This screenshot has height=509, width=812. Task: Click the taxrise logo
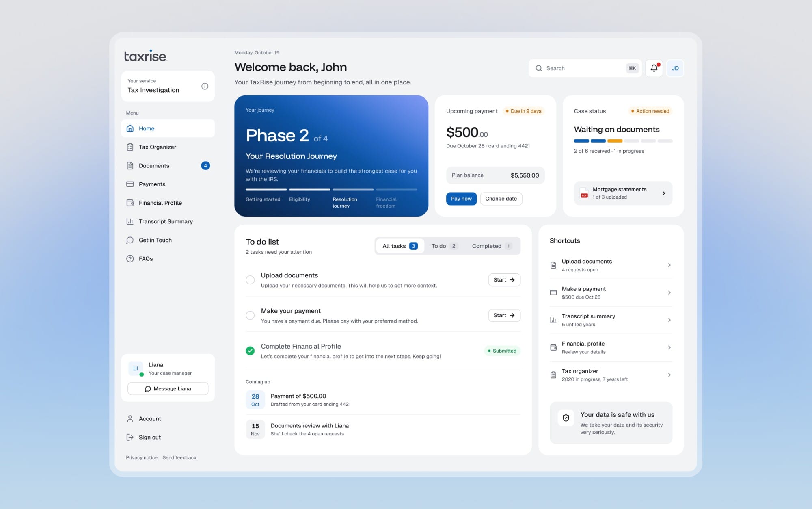[145, 56]
